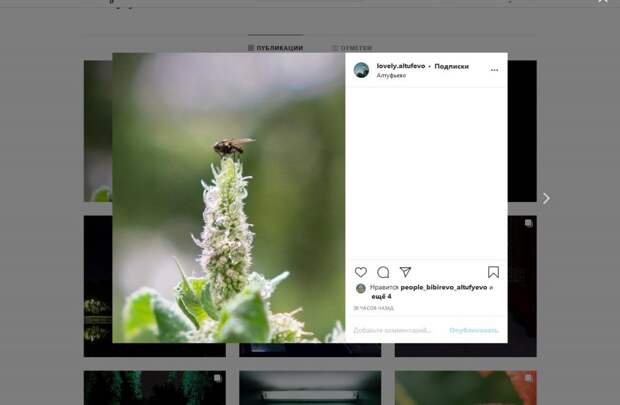Like the post with the heart icon

361,272
